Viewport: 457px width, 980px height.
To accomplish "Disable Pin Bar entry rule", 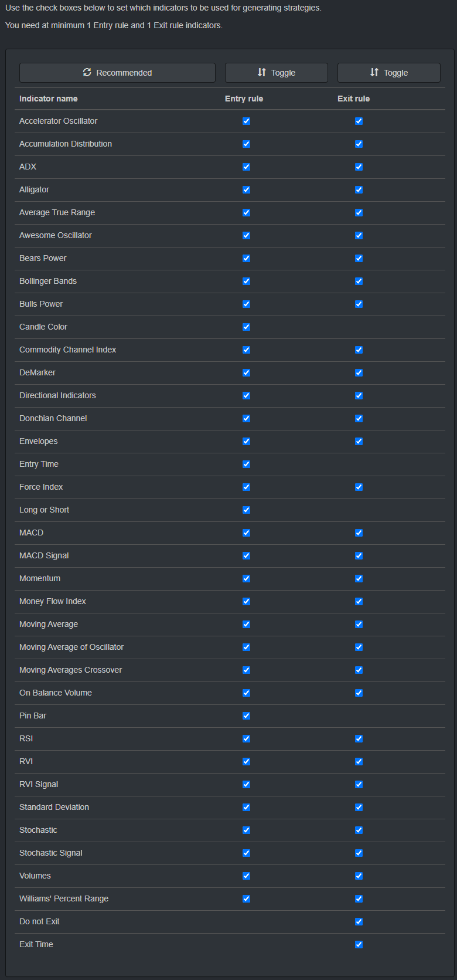I will [246, 715].
